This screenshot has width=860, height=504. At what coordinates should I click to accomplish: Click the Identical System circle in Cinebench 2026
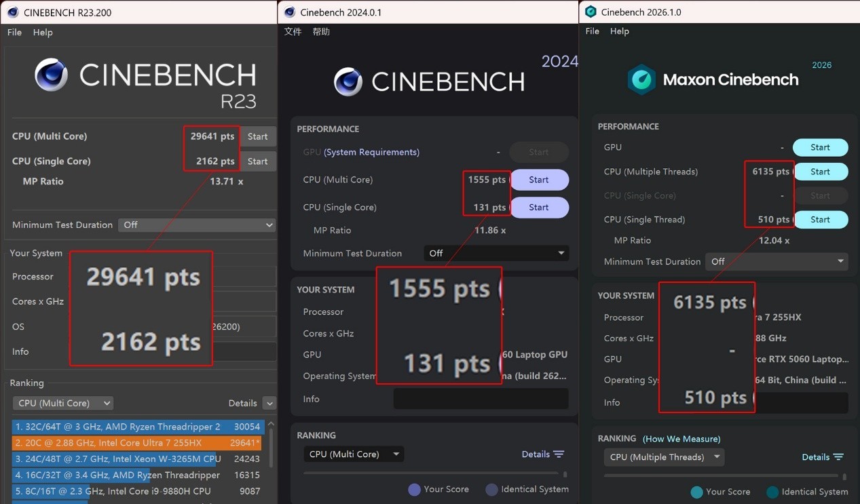click(x=772, y=492)
